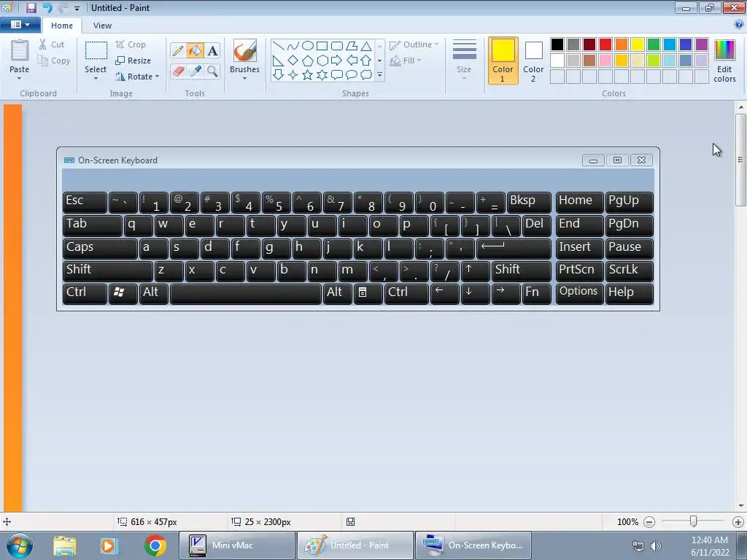Click the Brushes button icon

[x=245, y=50]
